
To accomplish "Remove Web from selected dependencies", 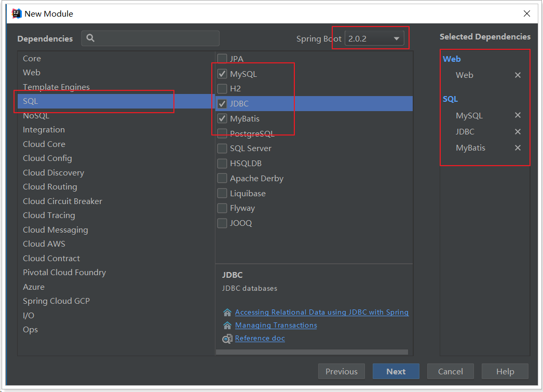I will click(x=518, y=75).
